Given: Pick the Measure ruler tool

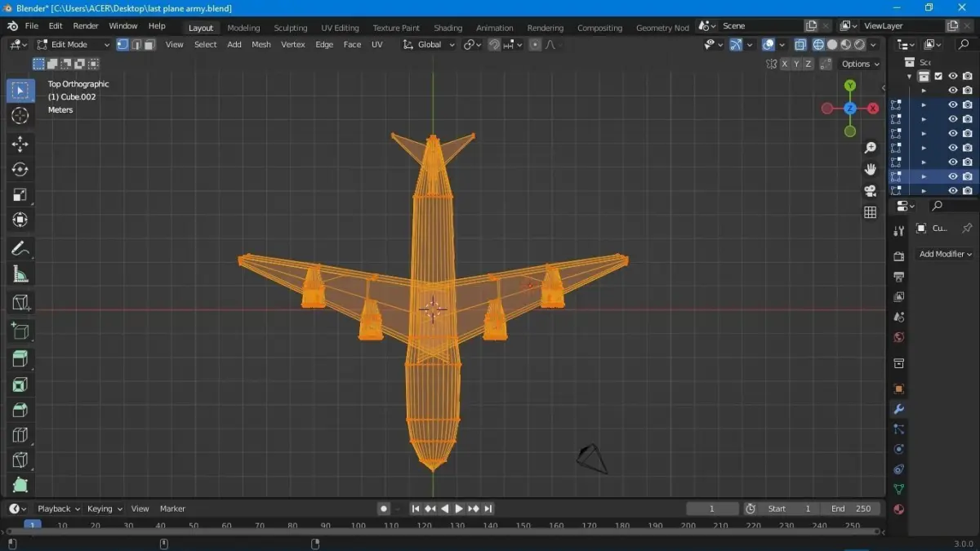Looking at the screenshot, I should point(20,274).
